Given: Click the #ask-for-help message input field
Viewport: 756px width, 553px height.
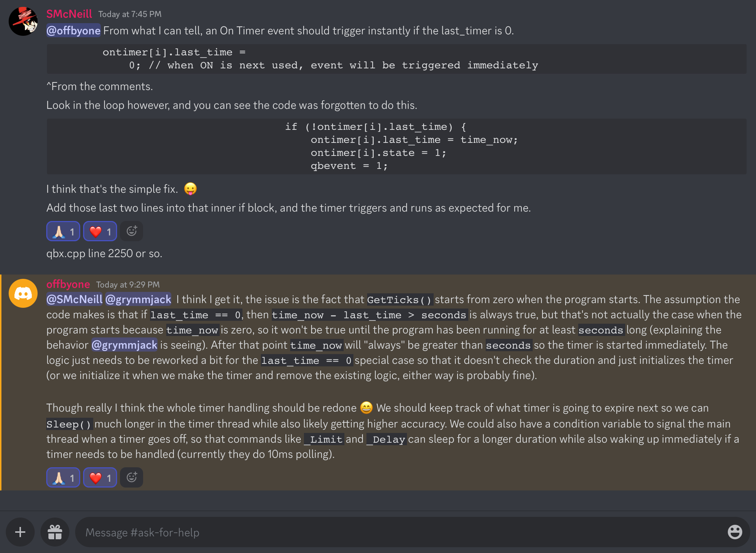Looking at the screenshot, I should (x=253, y=532).
